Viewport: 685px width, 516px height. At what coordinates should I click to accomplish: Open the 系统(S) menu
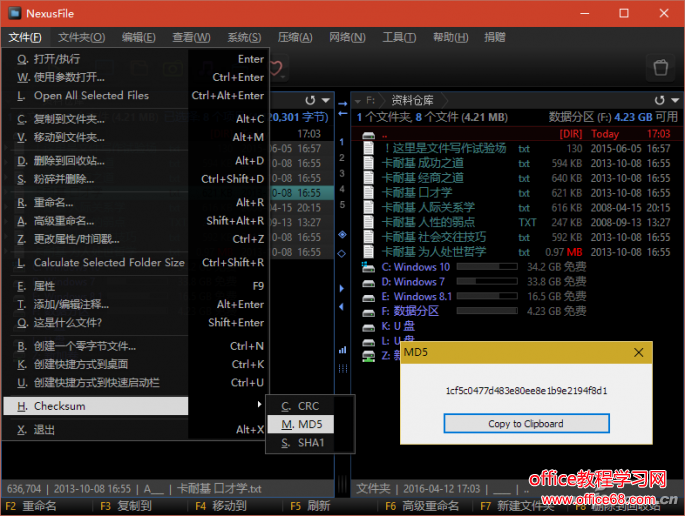coord(244,38)
